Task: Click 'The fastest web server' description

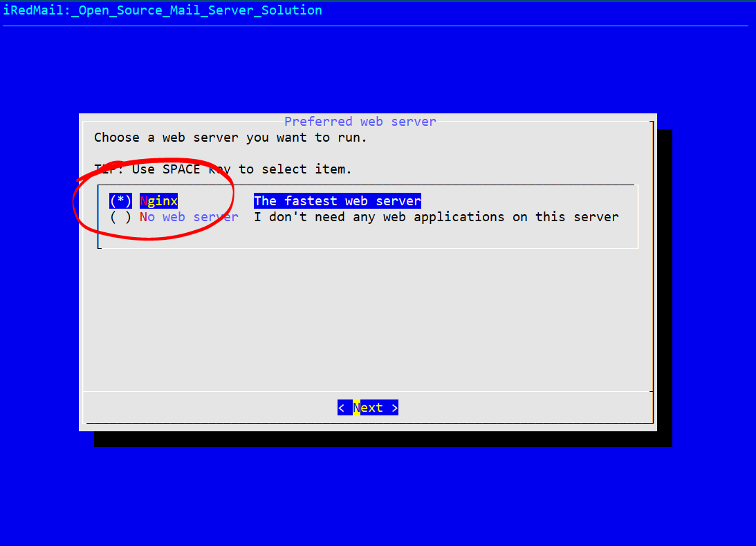Action: [x=338, y=201]
